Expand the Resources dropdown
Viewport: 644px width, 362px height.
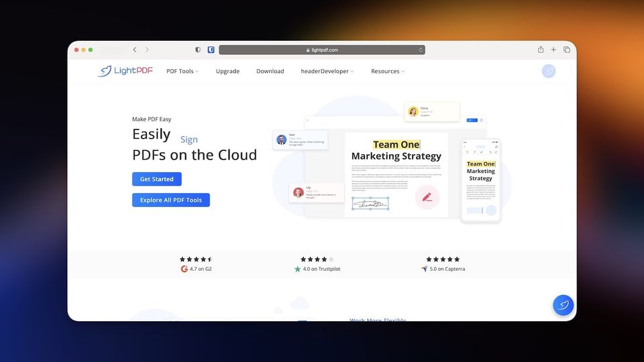pyautogui.click(x=388, y=71)
